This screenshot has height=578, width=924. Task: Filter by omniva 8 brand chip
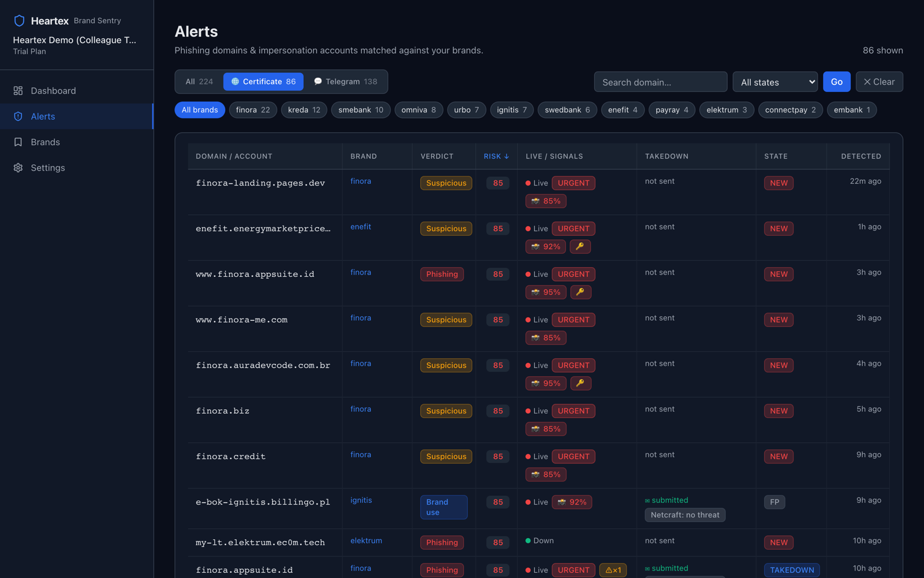click(x=419, y=110)
